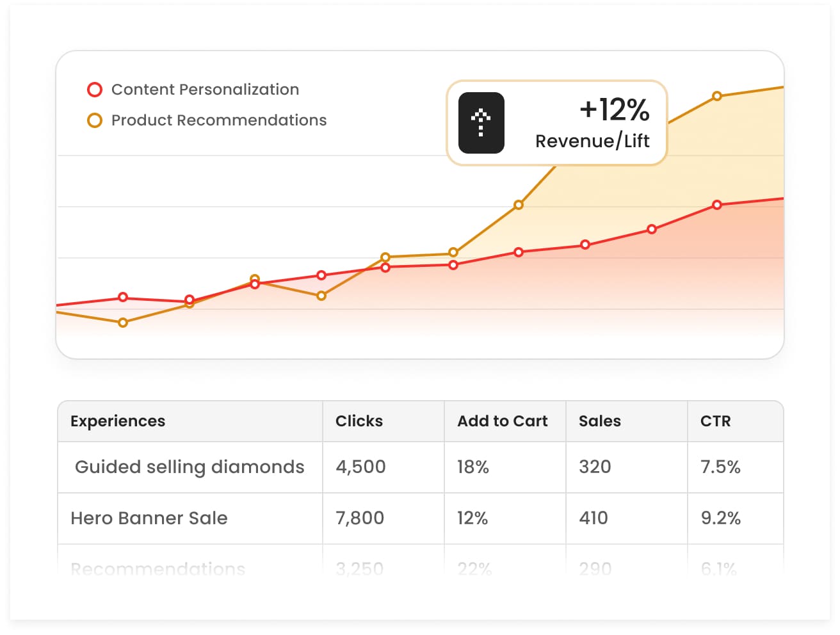840x635 pixels.
Task: Click the 7,800 clicks cell
Action: (x=360, y=518)
